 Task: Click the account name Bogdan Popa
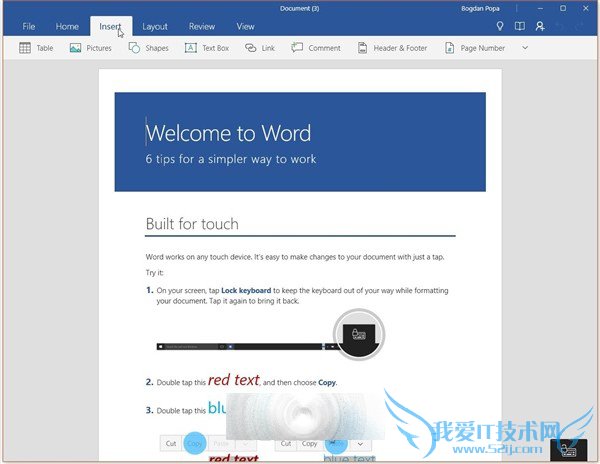[480, 8]
